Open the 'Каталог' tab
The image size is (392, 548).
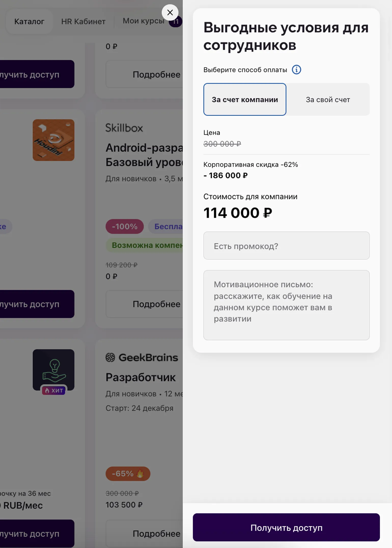tap(29, 22)
